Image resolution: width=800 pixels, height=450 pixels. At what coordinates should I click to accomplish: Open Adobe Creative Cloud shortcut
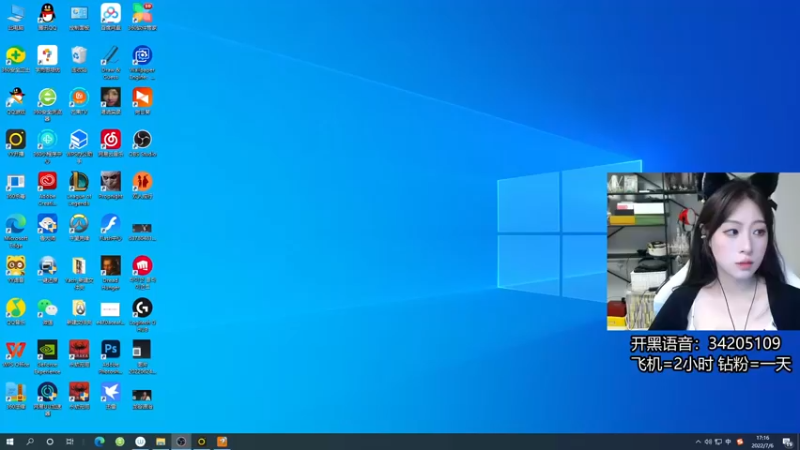pyautogui.click(x=47, y=188)
